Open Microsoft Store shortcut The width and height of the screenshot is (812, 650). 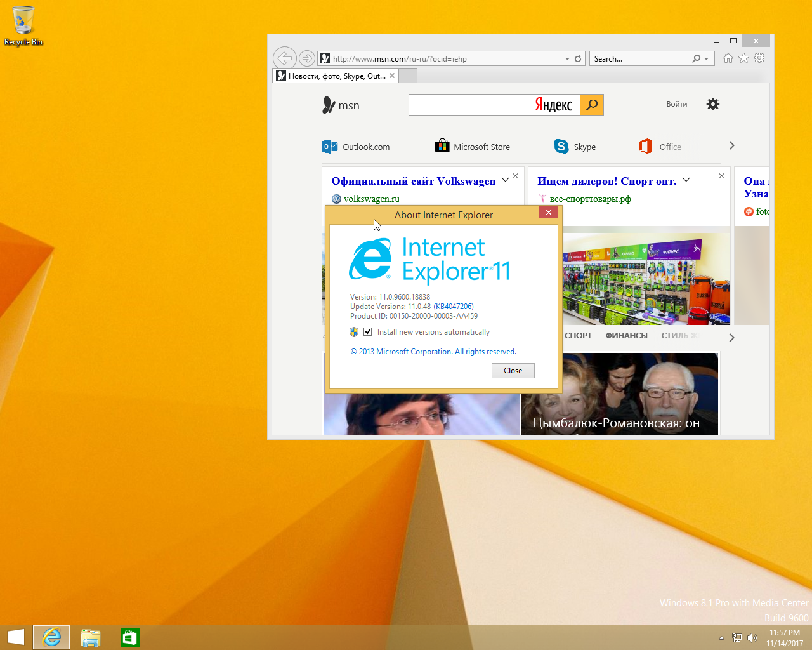click(x=473, y=147)
